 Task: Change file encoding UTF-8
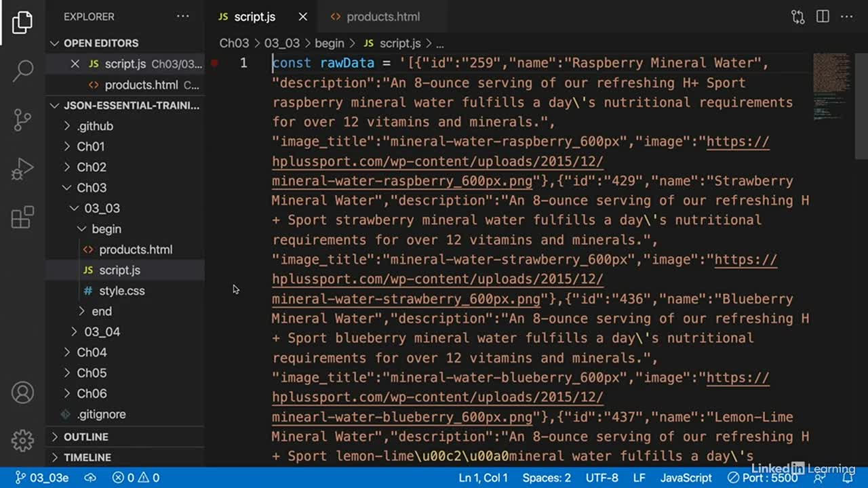[602, 478]
